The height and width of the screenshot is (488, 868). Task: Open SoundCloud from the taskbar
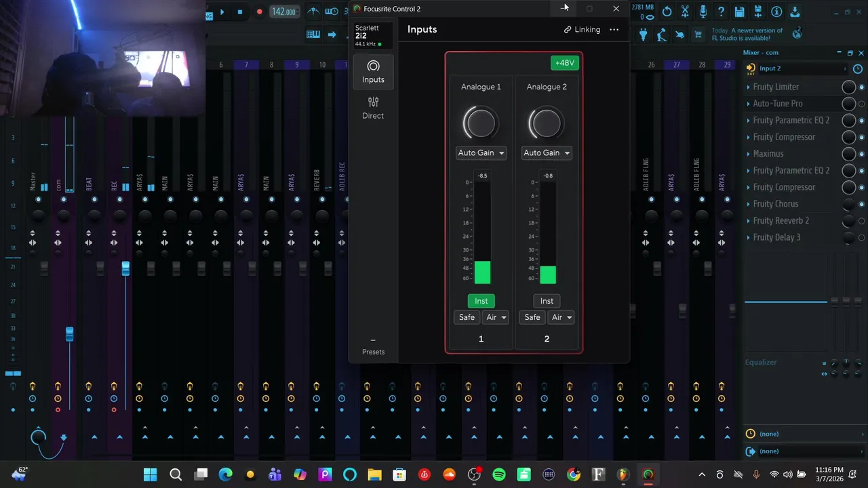click(x=449, y=474)
